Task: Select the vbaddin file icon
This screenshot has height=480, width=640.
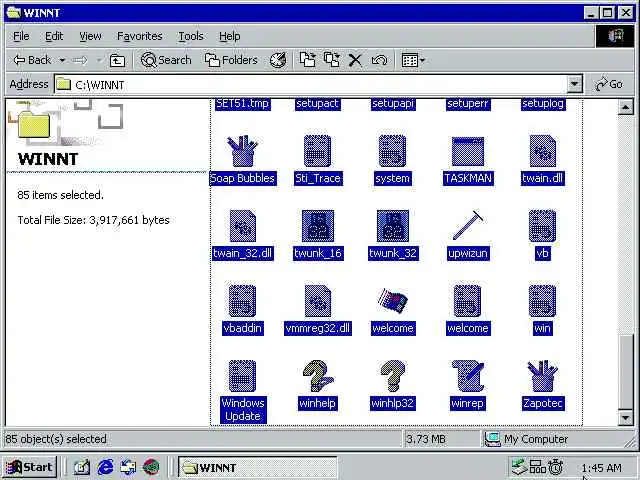Action: [242, 302]
